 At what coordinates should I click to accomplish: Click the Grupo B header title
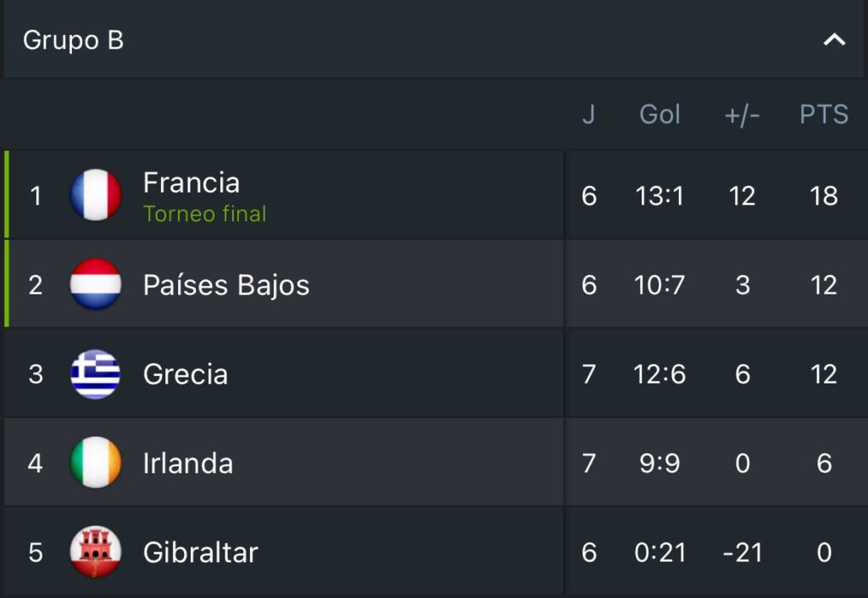coord(74,40)
